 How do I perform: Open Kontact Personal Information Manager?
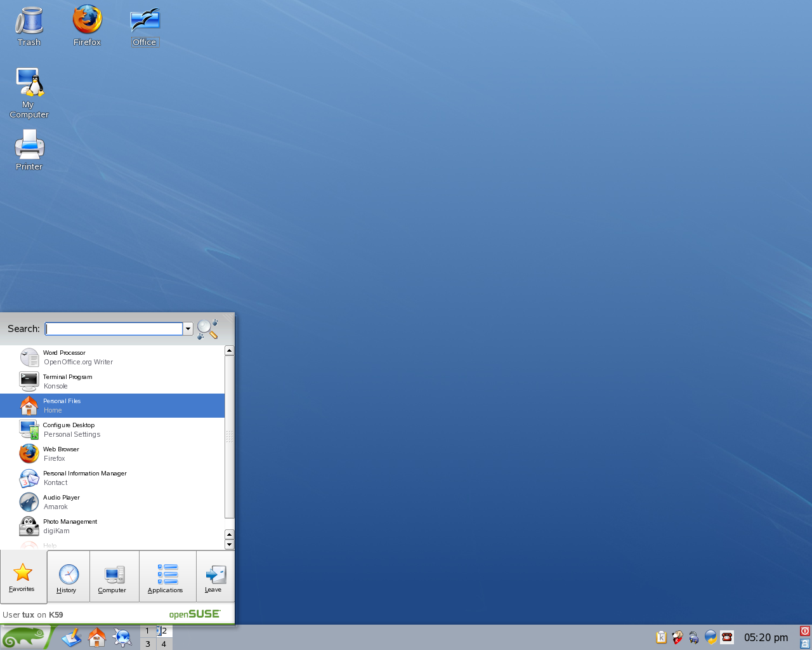(112, 478)
